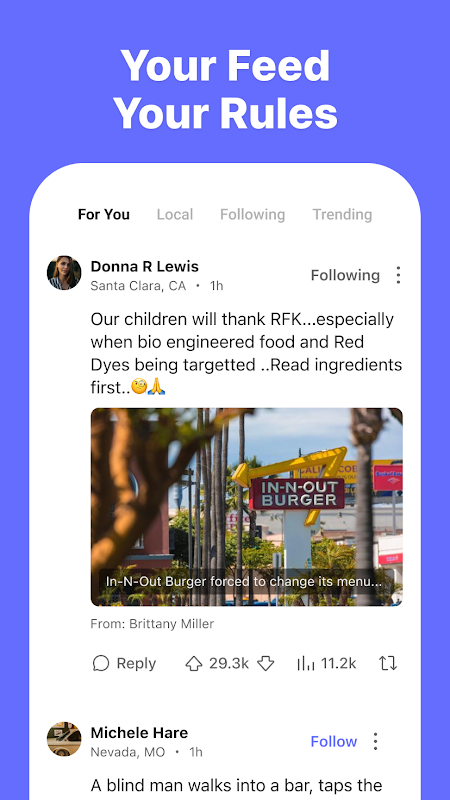450x800 pixels.
Task: Open Michele Hare's avatar
Action: [x=64, y=739]
